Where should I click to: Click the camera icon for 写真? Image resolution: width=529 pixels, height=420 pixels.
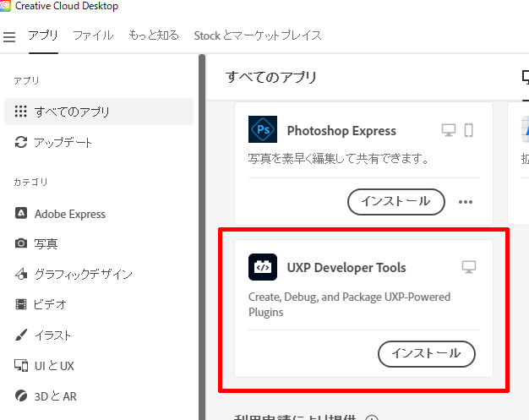tap(21, 243)
